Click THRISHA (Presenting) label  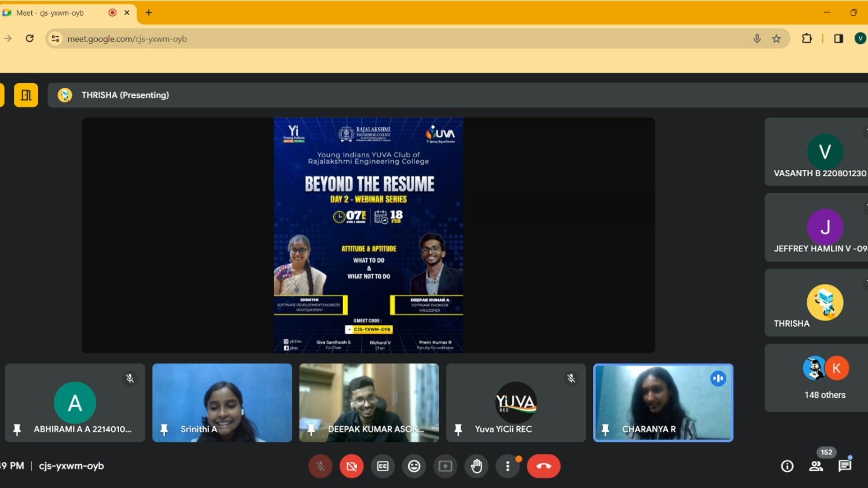125,95
